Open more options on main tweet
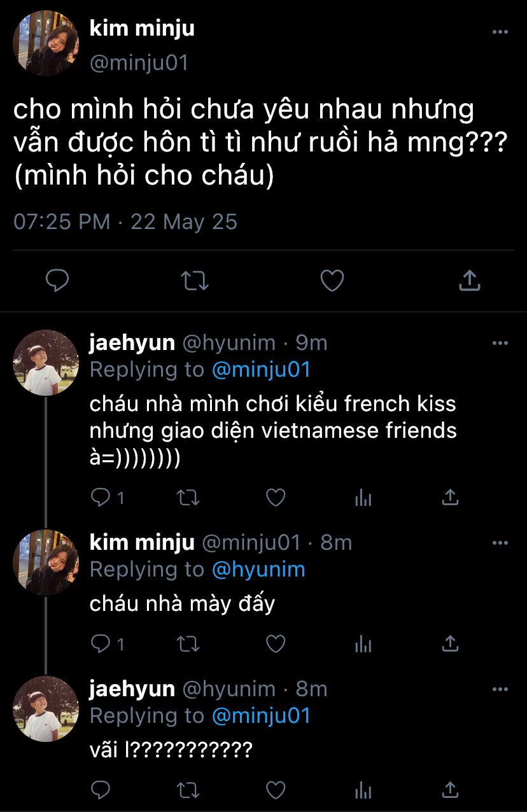527x812 pixels. [500, 32]
